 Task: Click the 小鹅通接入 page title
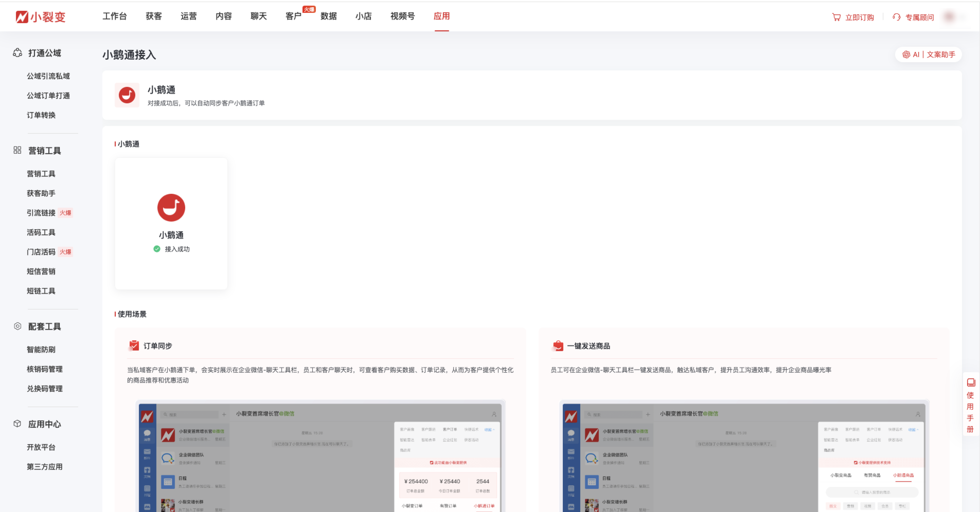pos(129,55)
